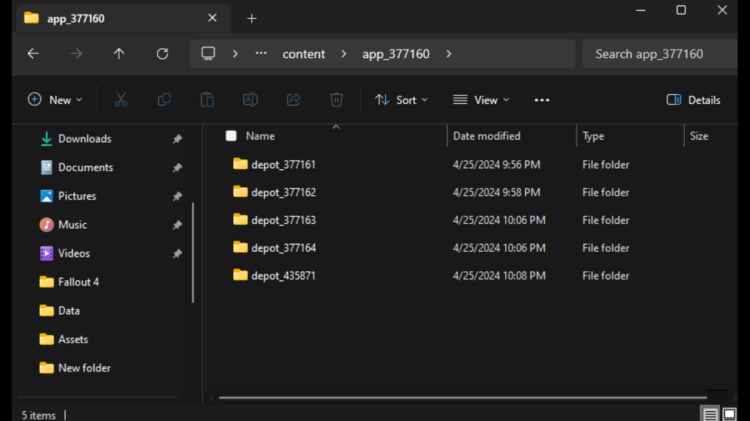Click the Delete trash can icon

(x=337, y=100)
